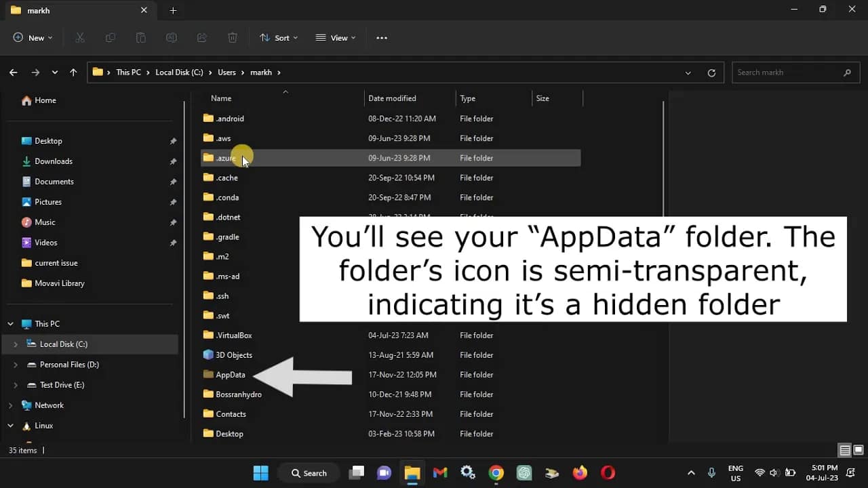
Task: Switch to large thumbnails view in the status bar
Action: [x=856, y=449]
